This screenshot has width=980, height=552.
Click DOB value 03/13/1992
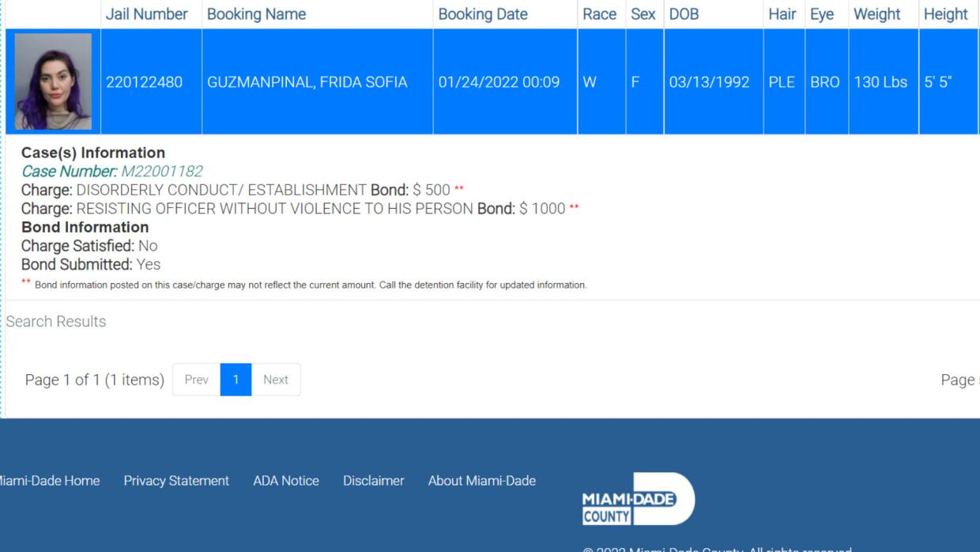click(x=709, y=82)
